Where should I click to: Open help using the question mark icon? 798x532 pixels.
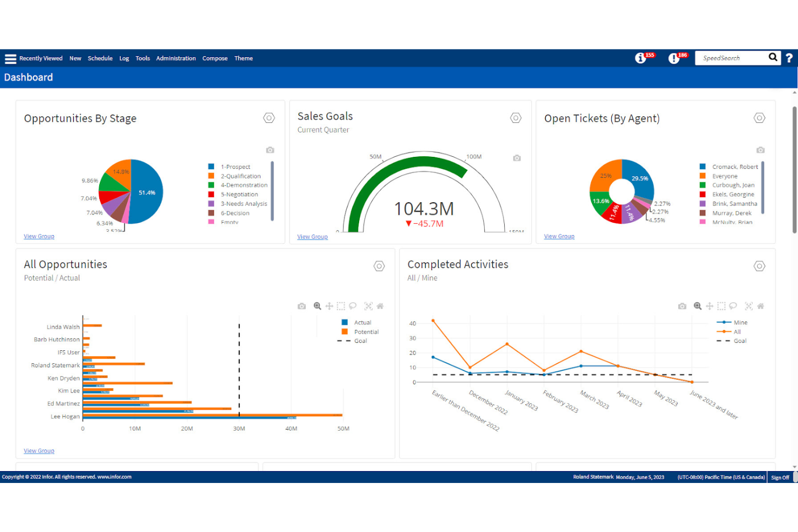click(789, 58)
